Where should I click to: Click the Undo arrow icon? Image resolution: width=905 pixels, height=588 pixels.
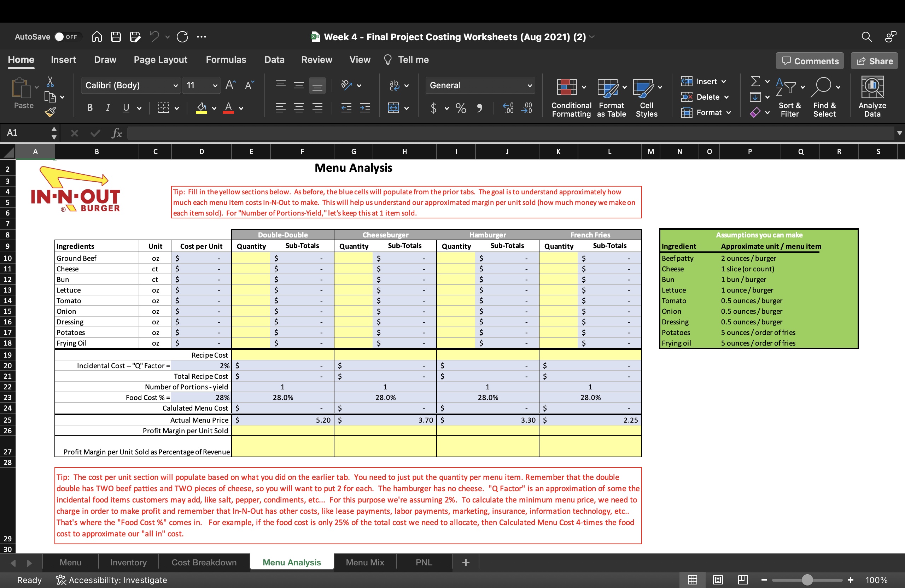[154, 36]
